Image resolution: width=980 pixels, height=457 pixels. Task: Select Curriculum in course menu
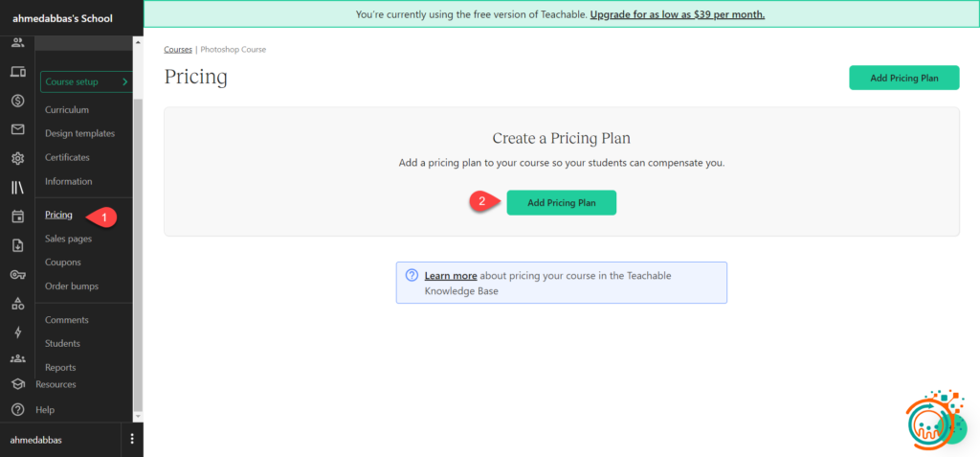click(x=67, y=110)
